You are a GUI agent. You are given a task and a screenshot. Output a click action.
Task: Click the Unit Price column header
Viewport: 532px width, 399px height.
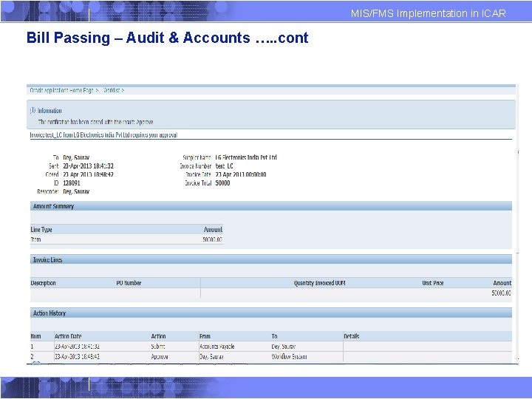432,283
